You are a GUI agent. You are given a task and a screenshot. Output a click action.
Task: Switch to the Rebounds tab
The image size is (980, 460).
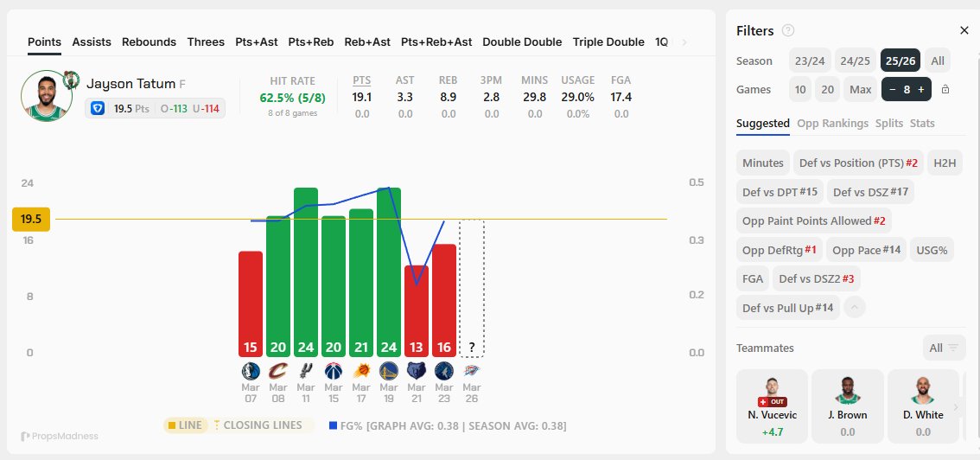point(149,42)
